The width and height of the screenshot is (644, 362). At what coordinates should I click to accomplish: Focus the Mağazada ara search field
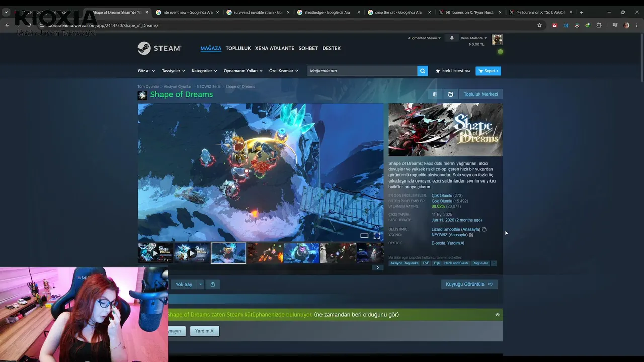tap(362, 71)
